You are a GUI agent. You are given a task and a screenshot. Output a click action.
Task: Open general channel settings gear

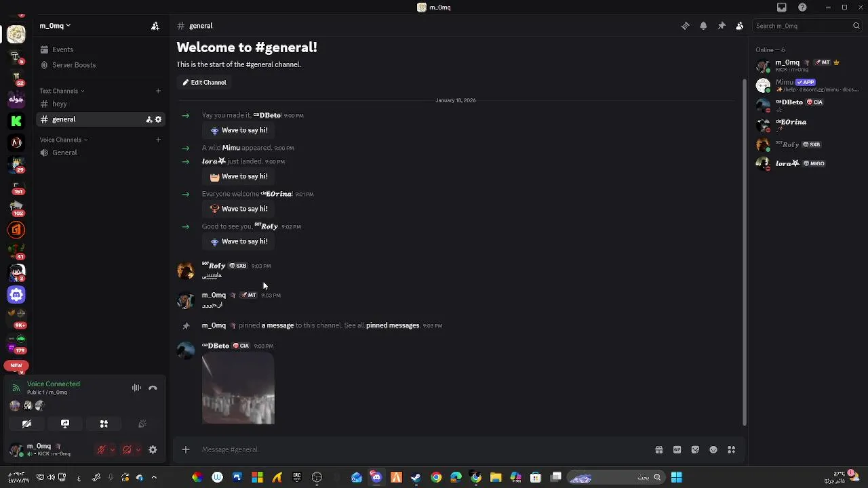tap(159, 119)
